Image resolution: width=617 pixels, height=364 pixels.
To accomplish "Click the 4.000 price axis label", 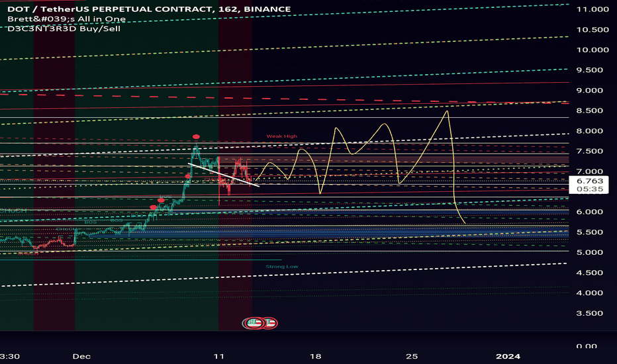I will pos(589,293).
